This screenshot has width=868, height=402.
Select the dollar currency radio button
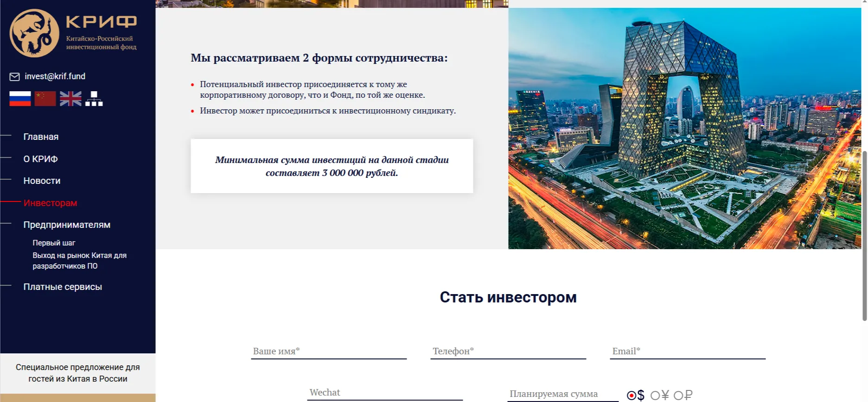[631, 396]
